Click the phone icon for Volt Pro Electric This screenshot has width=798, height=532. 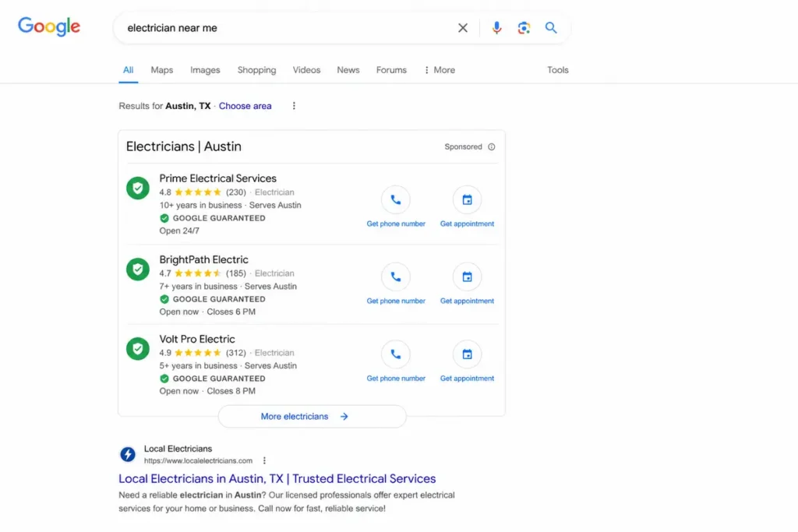click(395, 354)
